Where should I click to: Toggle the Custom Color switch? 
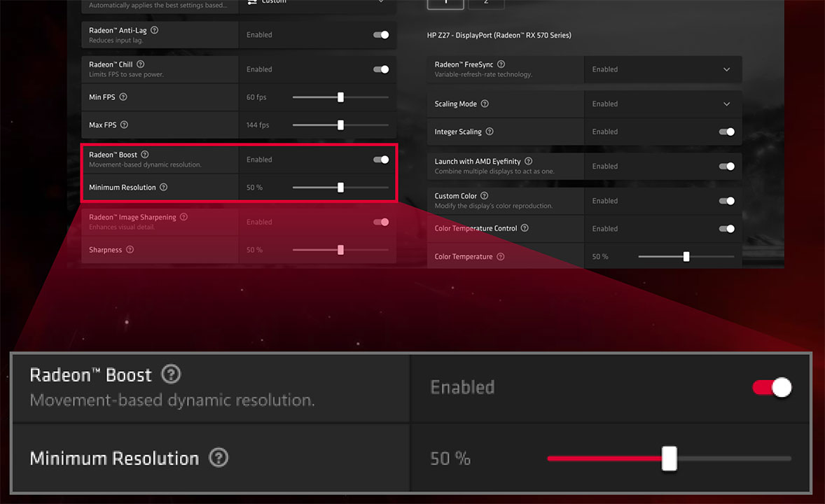pyautogui.click(x=727, y=201)
